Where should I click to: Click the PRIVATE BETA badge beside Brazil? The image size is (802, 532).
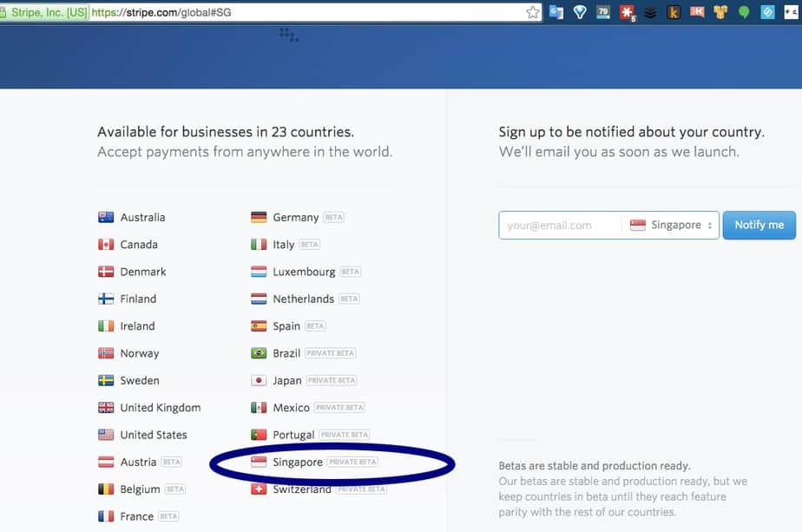point(331,353)
